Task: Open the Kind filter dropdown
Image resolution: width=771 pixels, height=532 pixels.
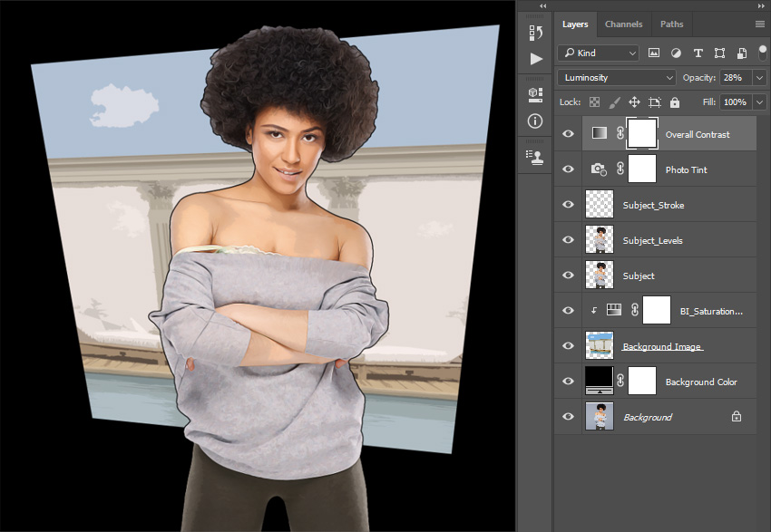Action: (598, 53)
